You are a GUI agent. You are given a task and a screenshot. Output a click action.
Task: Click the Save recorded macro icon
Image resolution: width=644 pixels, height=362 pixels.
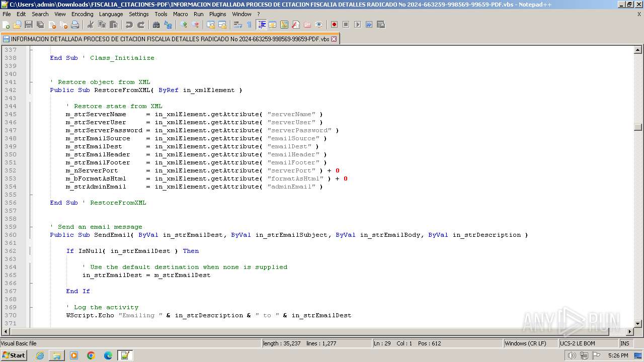380,25
